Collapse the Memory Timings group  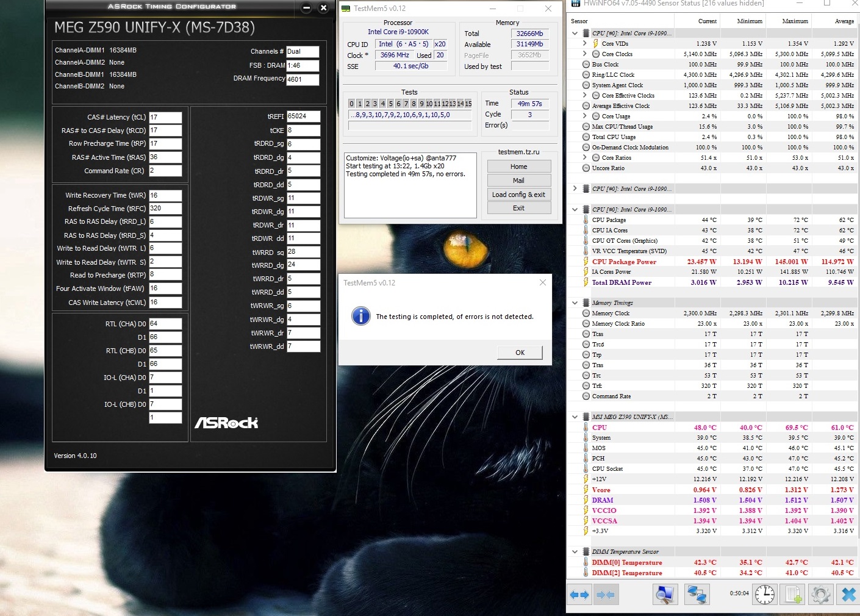[x=575, y=303]
